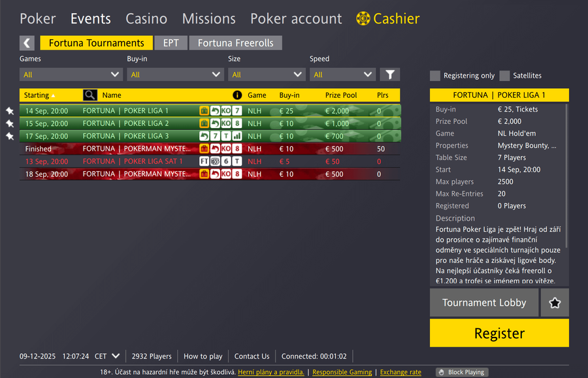The image size is (588, 378).
Task: Toggle favorite star for POKER LIGA 1 row
Action: [x=10, y=111]
